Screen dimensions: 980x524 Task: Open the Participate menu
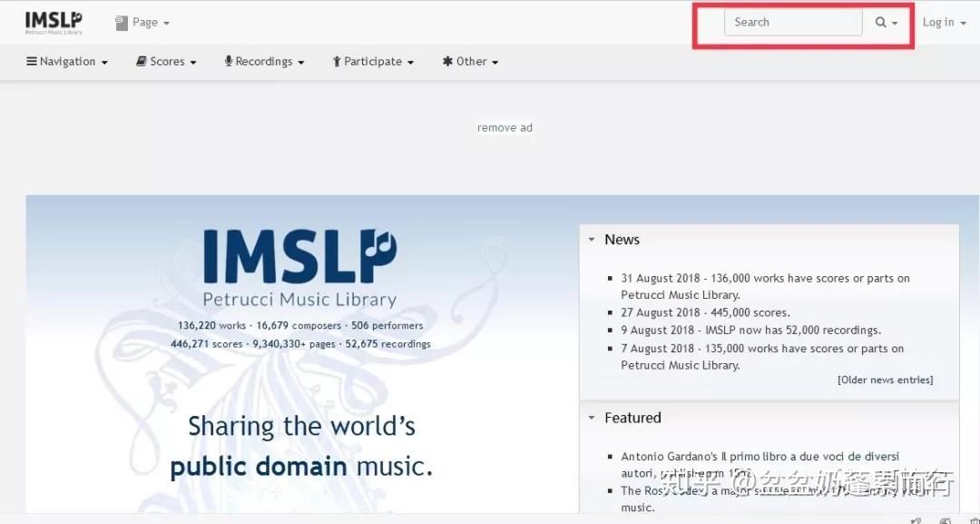coord(372,61)
